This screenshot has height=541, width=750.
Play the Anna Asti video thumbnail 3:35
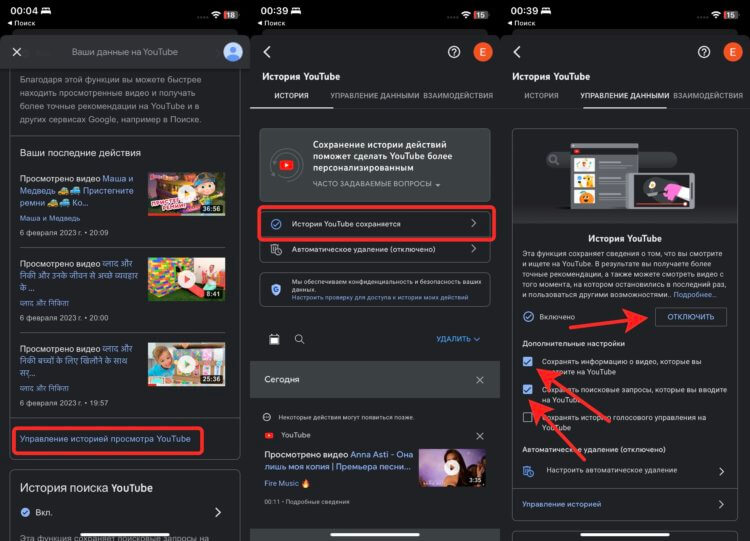(x=452, y=467)
